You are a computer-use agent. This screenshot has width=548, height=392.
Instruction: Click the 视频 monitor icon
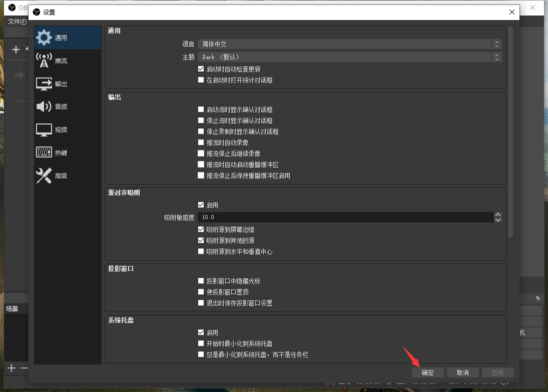pyautogui.click(x=44, y=129)
